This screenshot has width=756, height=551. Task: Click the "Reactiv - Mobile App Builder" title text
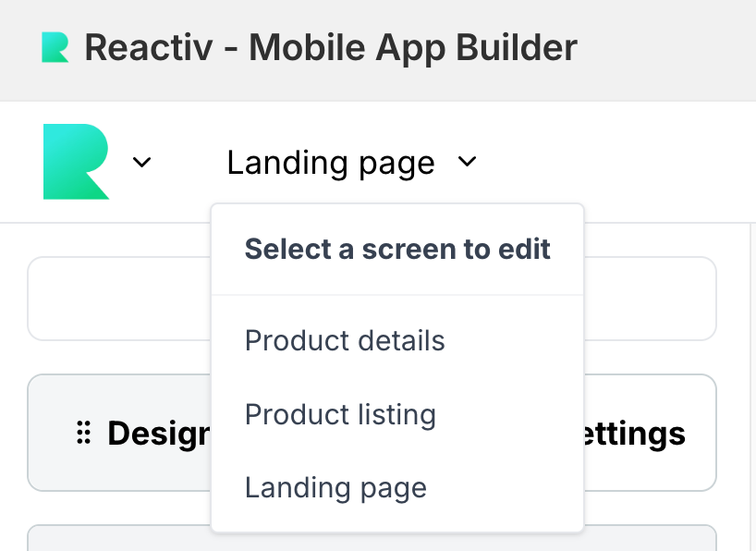[x=331, y=47]
